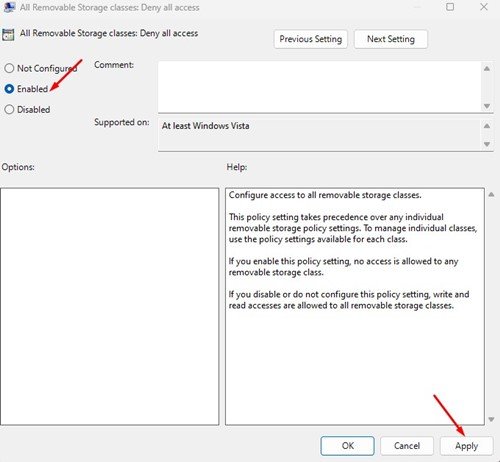The image size is (500, 462).
Task: Click inside the empty Options pane
Action: [110, 306]
